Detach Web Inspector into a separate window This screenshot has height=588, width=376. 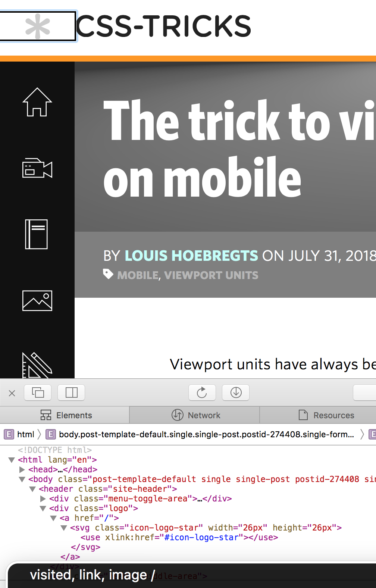tap(38, 392)
